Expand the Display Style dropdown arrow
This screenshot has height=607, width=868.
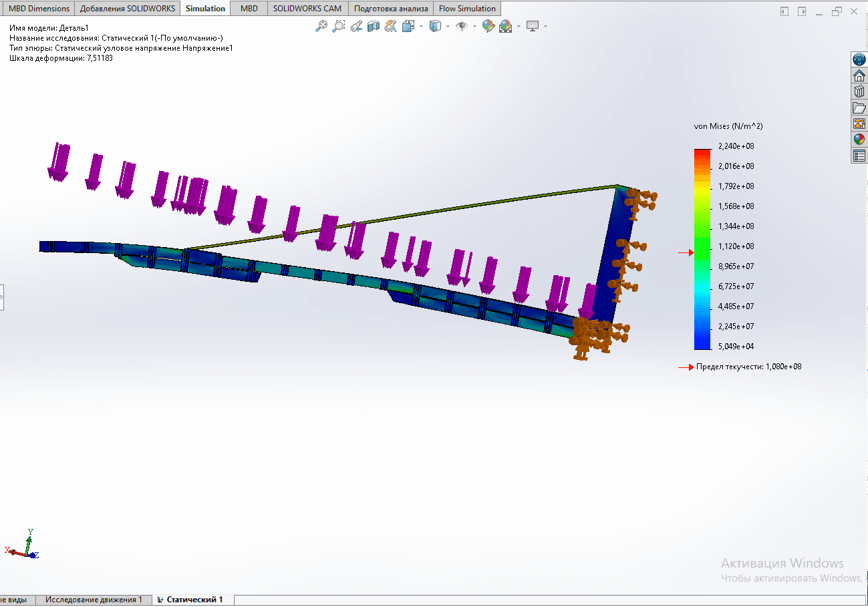point(448,27)
